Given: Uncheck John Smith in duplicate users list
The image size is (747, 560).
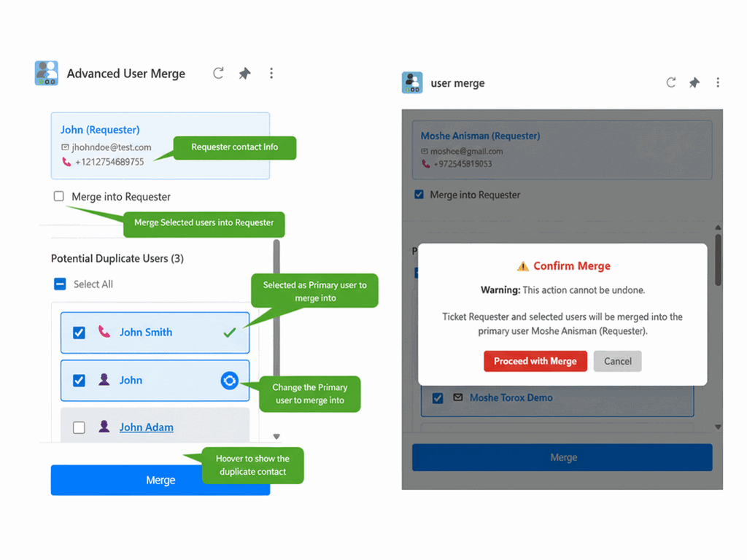Looking at the screenshot, I should point(78,332).
